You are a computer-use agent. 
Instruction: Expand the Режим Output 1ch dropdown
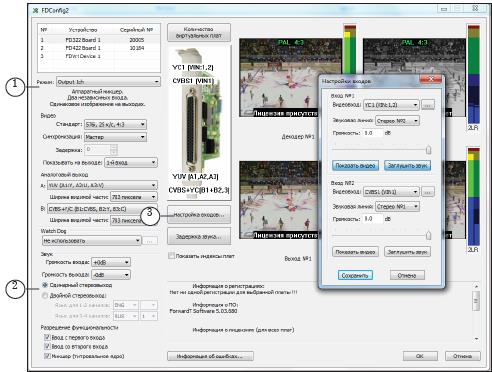click(108, 82)
